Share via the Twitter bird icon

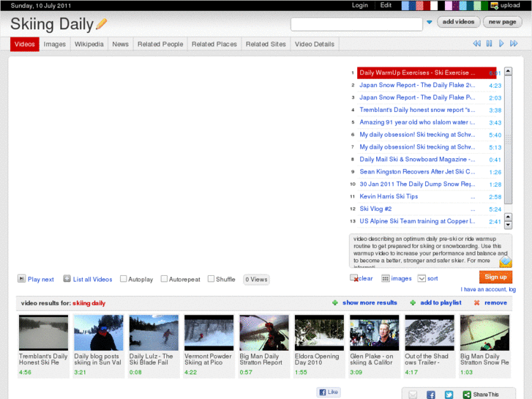449,395
